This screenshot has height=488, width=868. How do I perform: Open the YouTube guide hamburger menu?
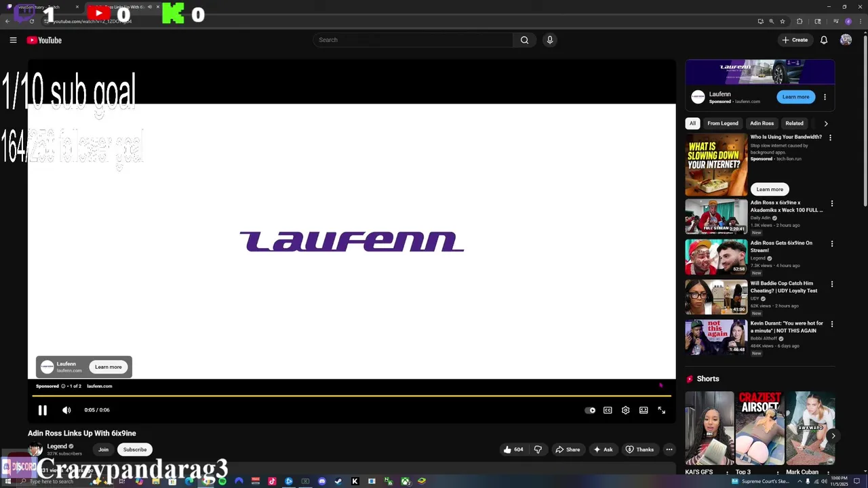(x=13, y=40)
